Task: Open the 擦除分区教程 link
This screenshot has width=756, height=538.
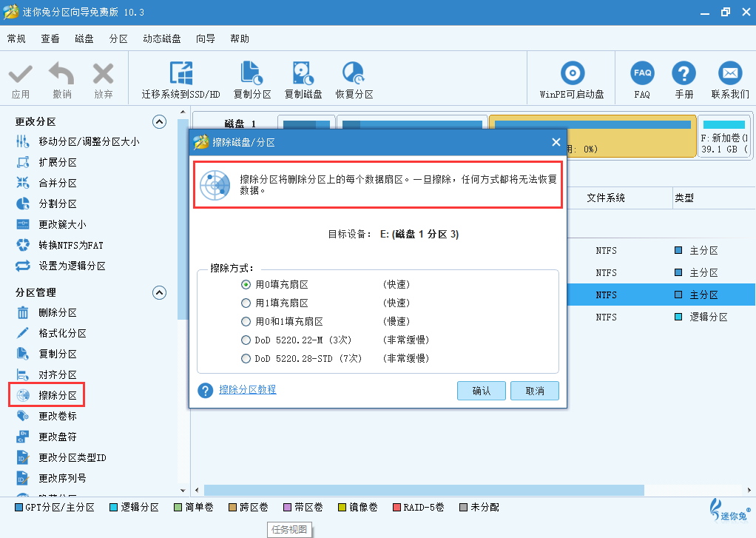Action: point(248,389)
